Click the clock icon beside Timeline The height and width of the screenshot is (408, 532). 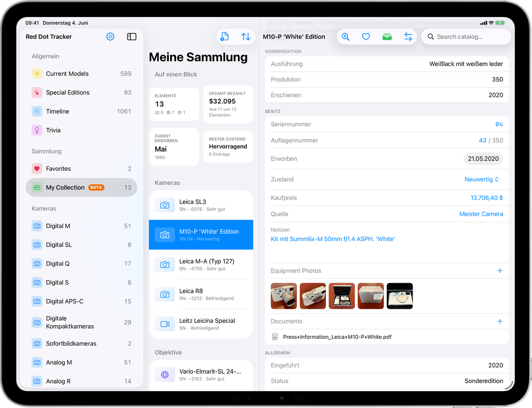(x=37, y=111)
